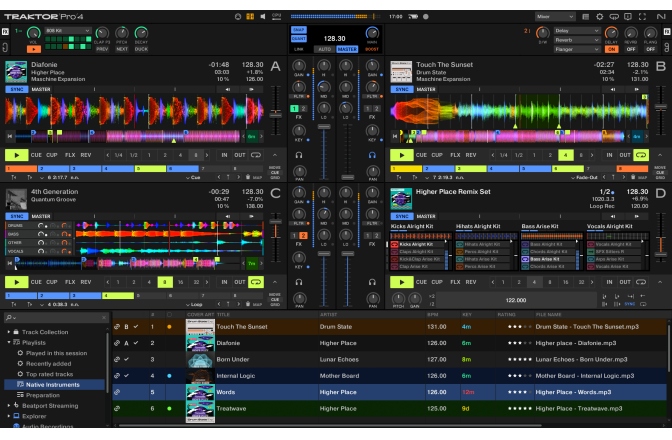
Task: Toggle SYNC on Deck A
Action: click(17, 89)
